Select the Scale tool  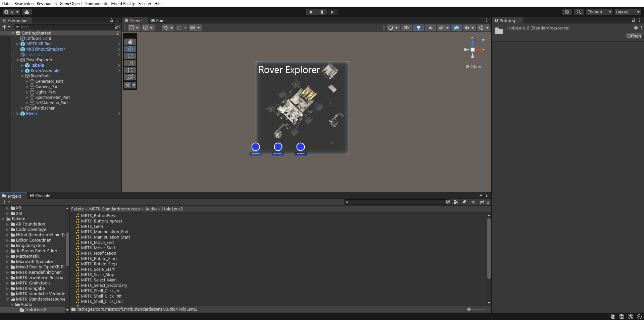point(130,63)
